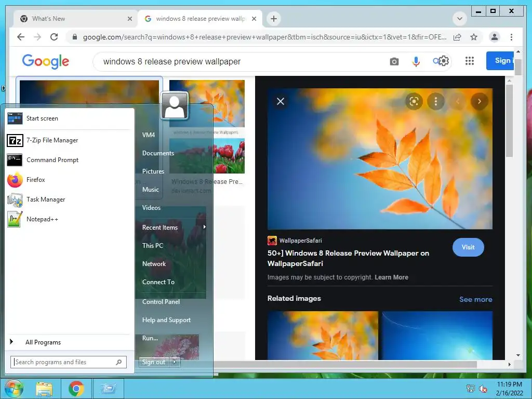Open Chrome's three-dot menu

coord(511,37)
